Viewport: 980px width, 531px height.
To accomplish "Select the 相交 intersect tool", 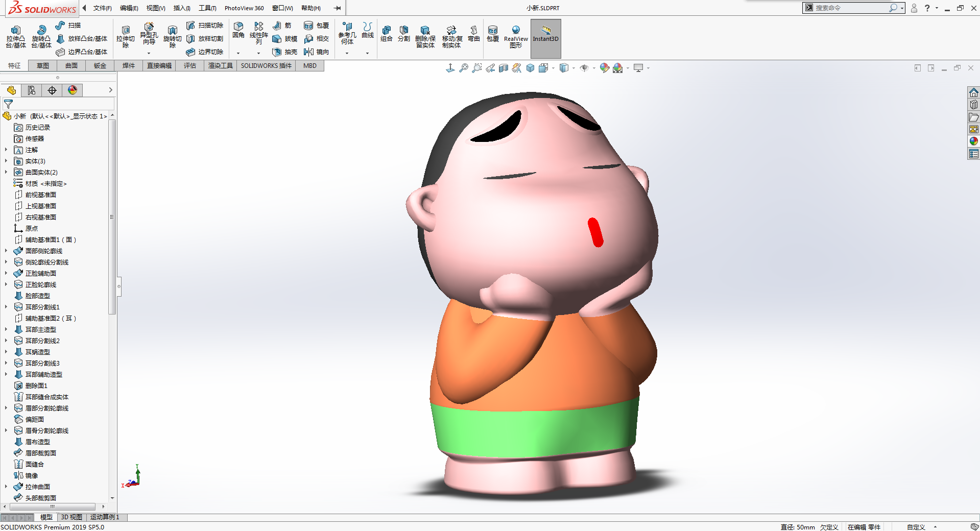I will [x=317, y=39].
